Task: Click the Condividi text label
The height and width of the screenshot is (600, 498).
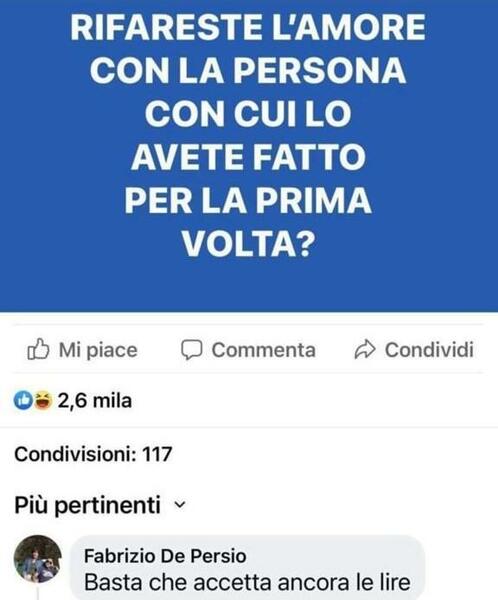Action: (429, 350)
